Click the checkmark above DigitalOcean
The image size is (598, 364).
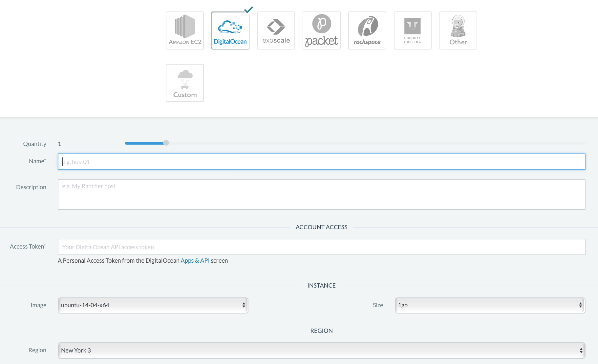[x=248, y=10]
